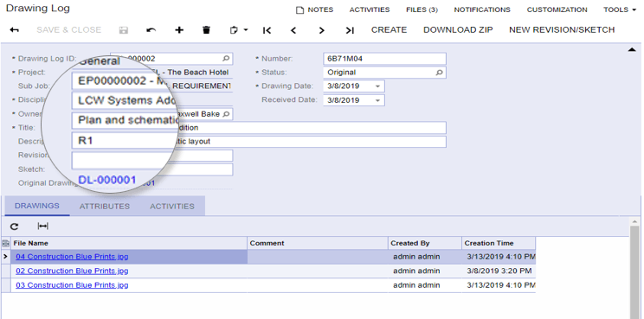Fit columns icon in drawings grid
The height and width of the screenshot is (319, 644).
click(42, 226)
